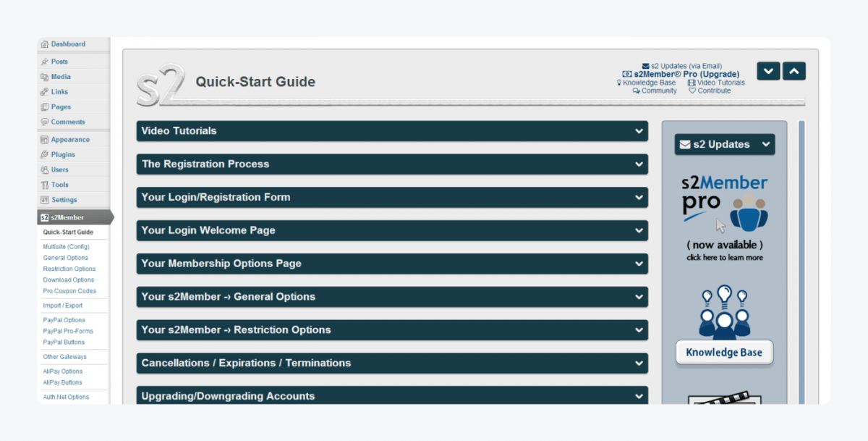Open the s2 Updates dropdown
The width and height of the screenshot is (868, 441).
point(723,144)
